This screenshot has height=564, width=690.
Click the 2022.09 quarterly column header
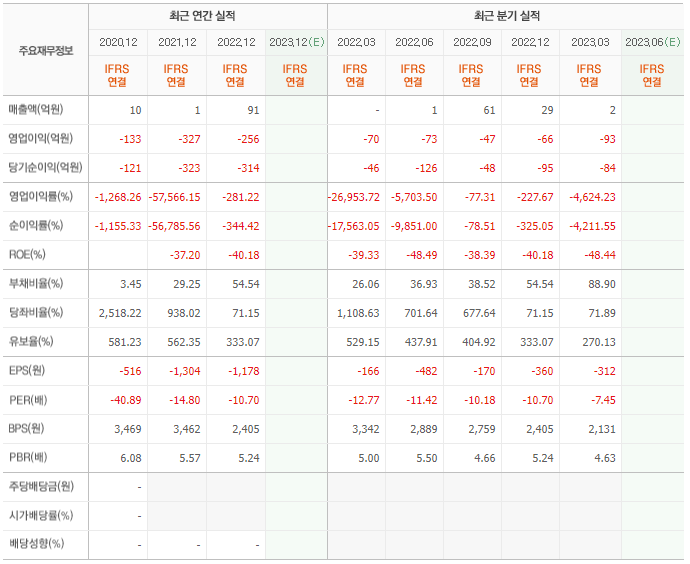(x=472, y=42)
